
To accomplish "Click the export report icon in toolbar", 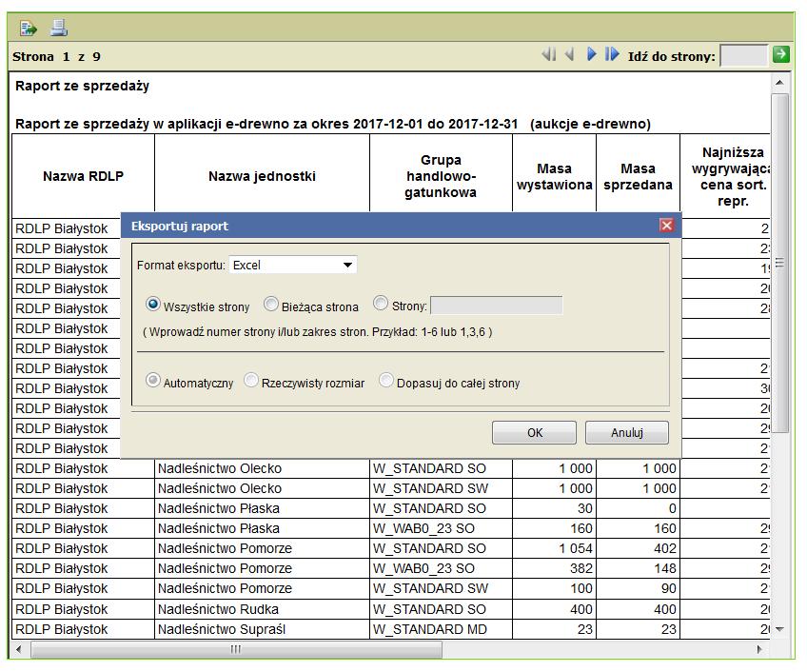I will point(29,28).
